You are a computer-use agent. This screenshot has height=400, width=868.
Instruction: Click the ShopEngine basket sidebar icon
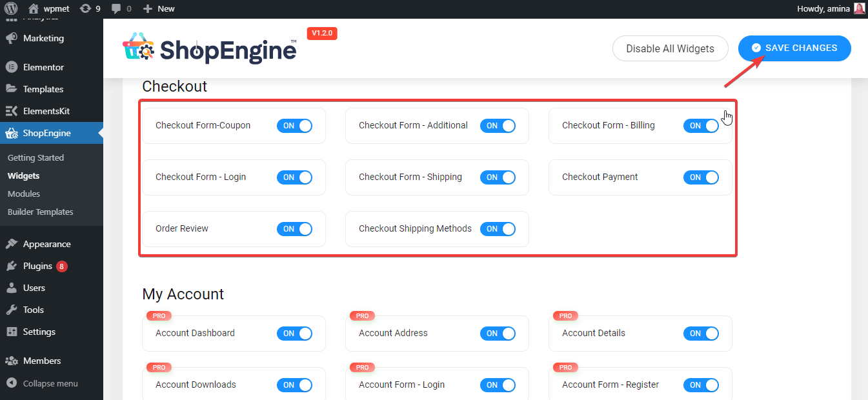coord(12,133)
